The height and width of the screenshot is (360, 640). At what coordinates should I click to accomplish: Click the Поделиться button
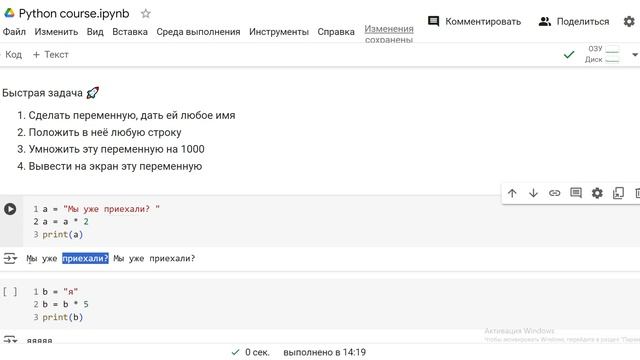click(x=574, y=21)
